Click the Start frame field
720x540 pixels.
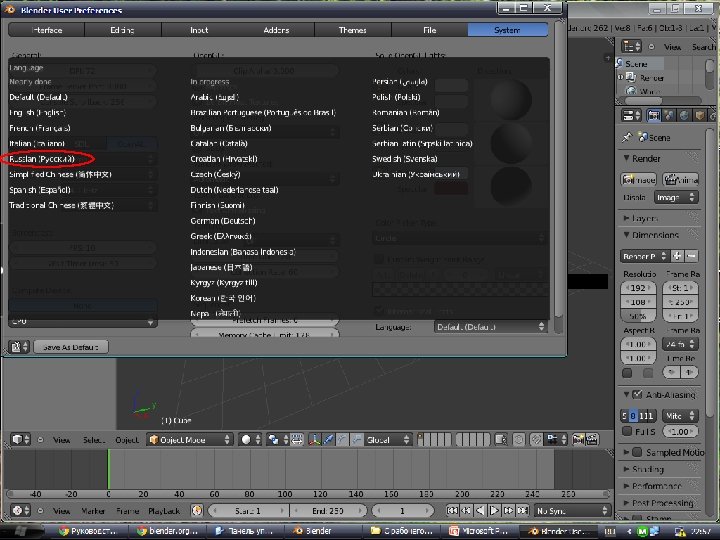pyautogui.click(x=248, y=511)
